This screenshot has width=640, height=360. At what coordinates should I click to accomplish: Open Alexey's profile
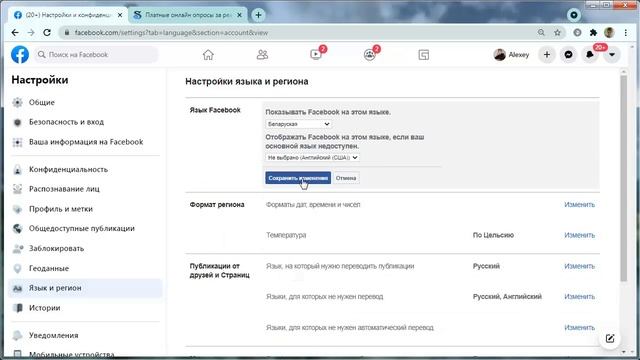[x=511, y=55]
